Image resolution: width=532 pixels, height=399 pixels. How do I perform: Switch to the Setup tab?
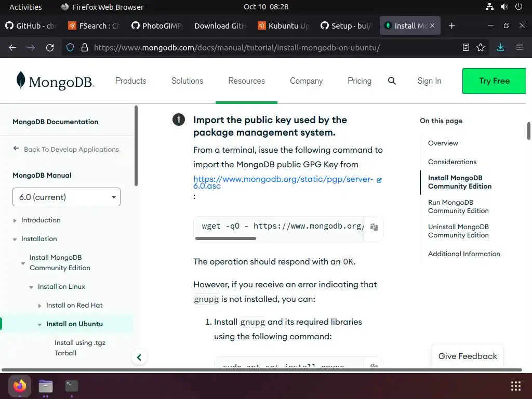[346, 26]
